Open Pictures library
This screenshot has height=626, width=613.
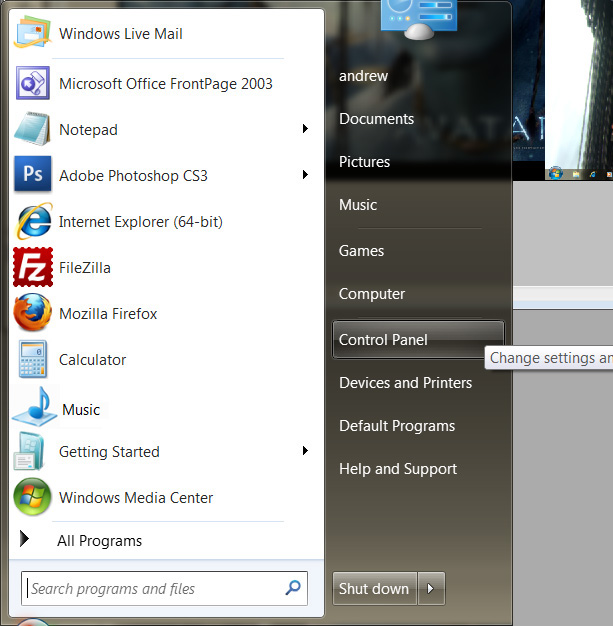pyautogui.click(x=364, y=162)
